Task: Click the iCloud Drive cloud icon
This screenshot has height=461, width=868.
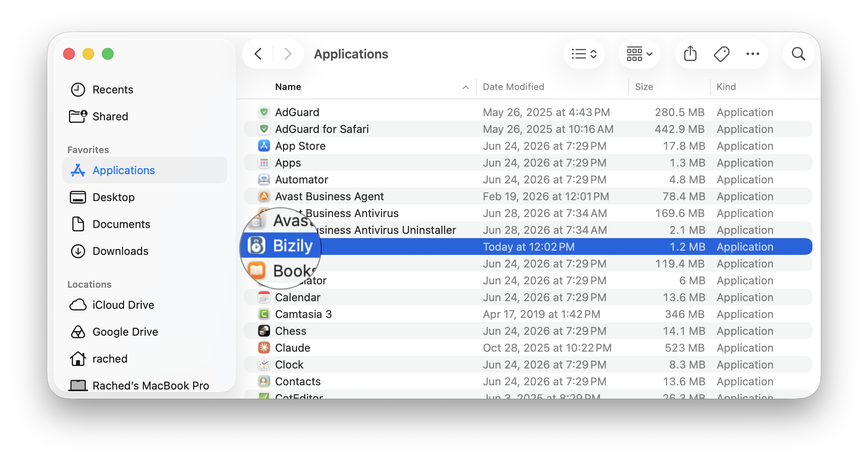Action: point(78,305)
